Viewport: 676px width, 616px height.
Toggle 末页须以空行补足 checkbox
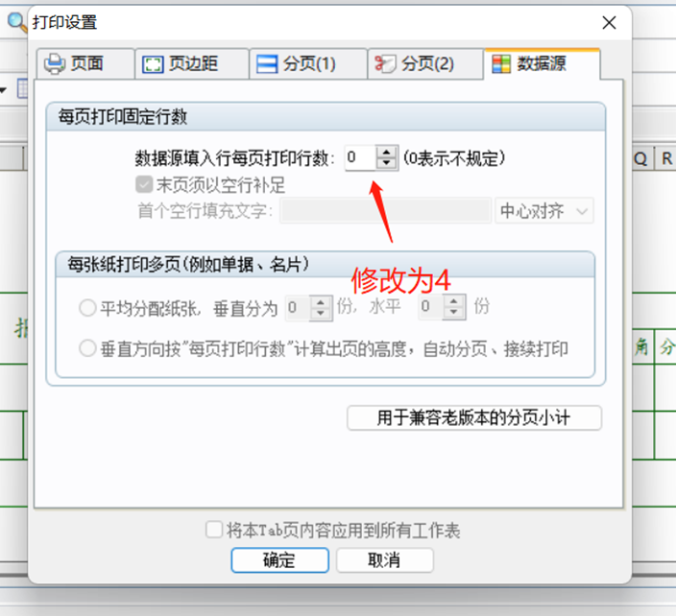pos(144,184)
